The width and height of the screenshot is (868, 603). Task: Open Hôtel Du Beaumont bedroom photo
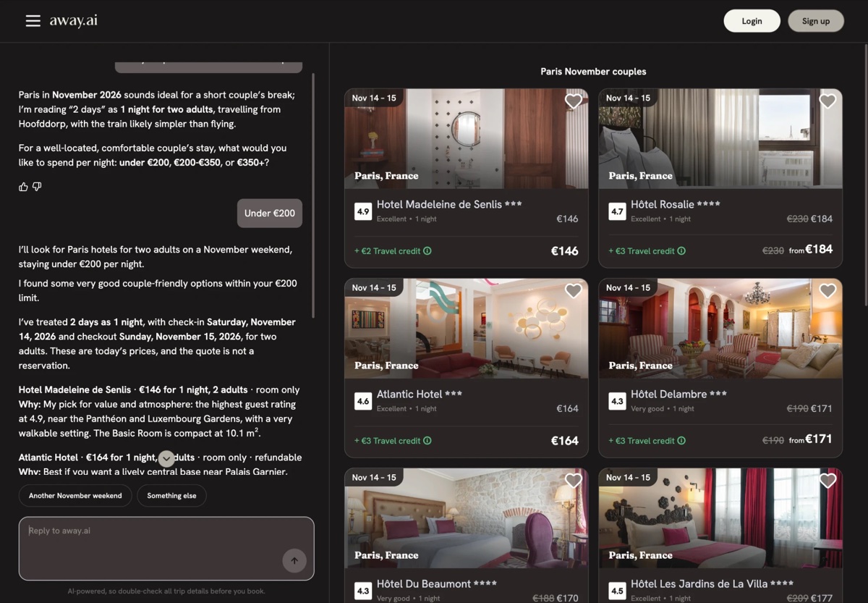click(467, 518)
